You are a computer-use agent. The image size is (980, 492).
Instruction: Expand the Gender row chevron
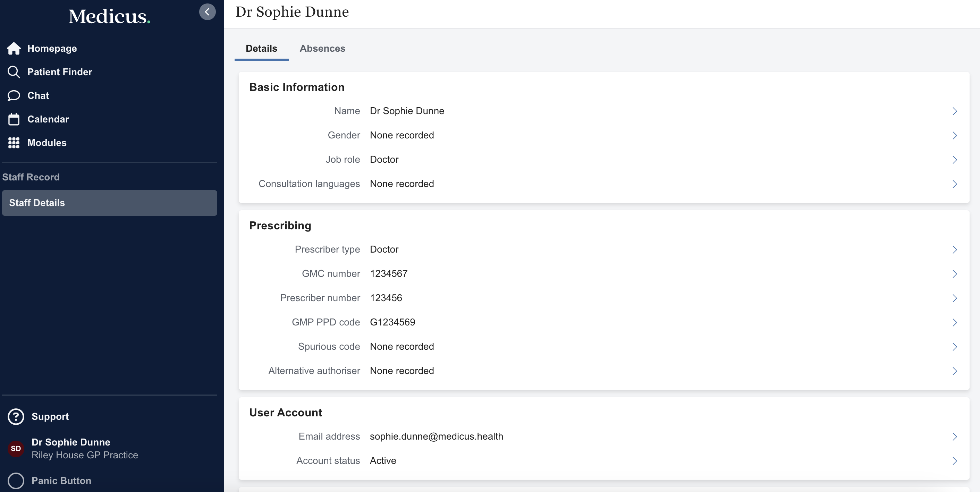pyautogui.click(x=955, y=135)
